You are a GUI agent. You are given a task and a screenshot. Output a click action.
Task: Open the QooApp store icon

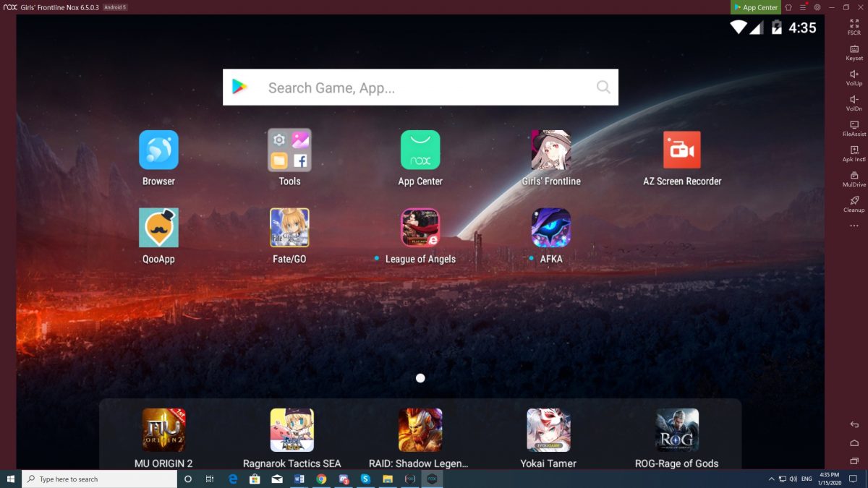(x=158, y=228)
